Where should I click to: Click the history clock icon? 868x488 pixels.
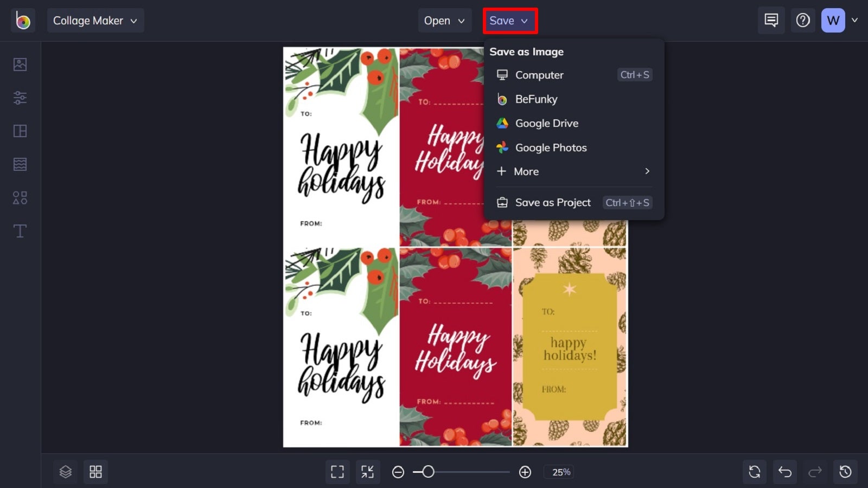(x=845, y=472)
